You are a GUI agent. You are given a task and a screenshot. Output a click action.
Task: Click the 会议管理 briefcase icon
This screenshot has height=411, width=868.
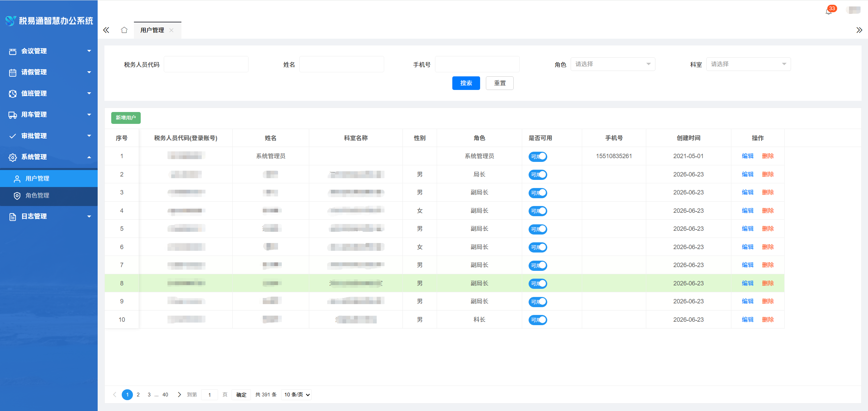click(x=13, y=51)
